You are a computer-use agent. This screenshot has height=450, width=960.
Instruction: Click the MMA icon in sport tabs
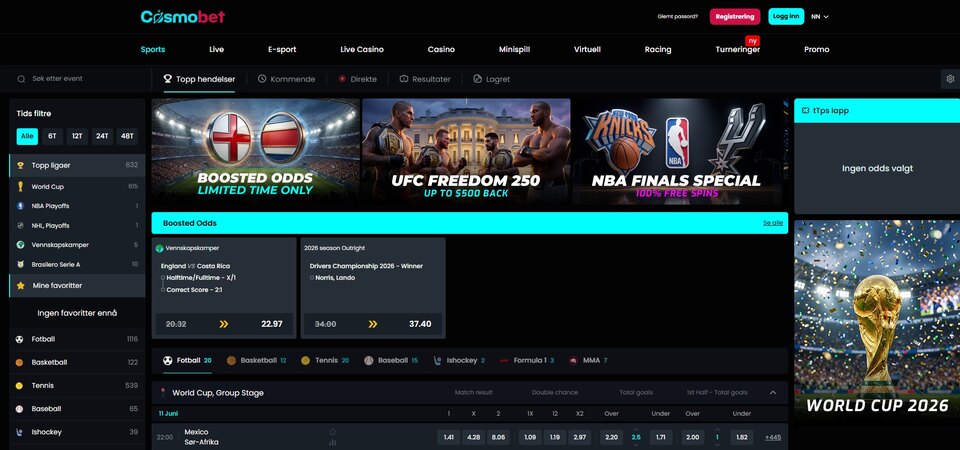[x=572, y=361]
